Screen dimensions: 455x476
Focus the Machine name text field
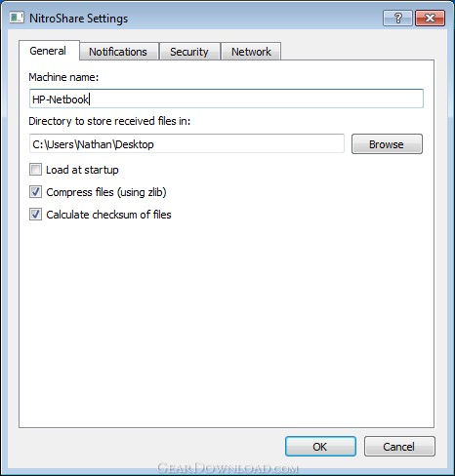pyautogui.click(x=227, y=99)
